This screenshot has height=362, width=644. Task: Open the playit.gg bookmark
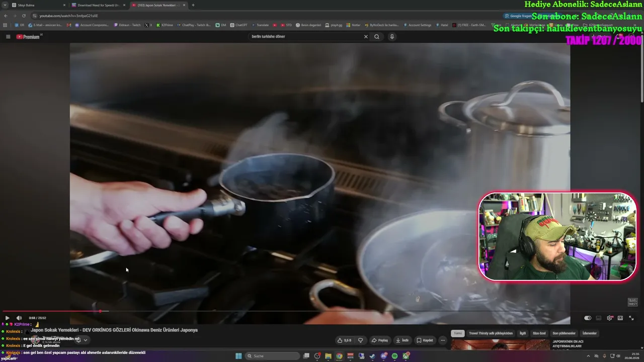tap(334, 25)
